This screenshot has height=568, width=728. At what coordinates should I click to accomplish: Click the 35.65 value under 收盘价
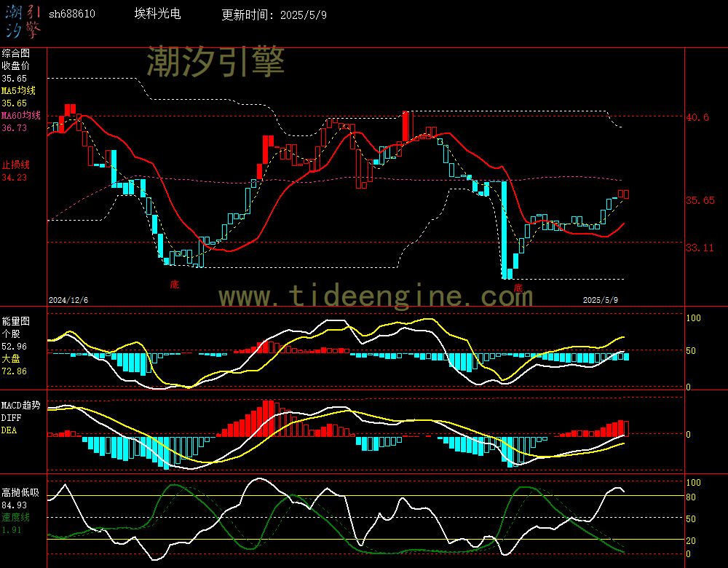click(15, 79)
